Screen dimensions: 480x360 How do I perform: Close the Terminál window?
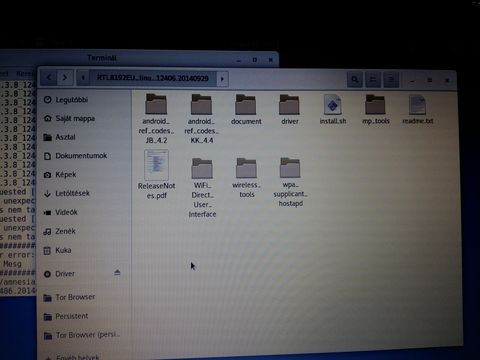point(271,60)
